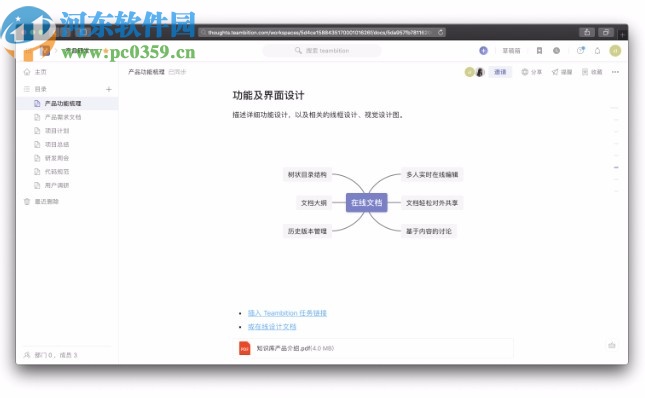The height and width of the screenshot is (398, 645).
Task: Select the 树状目录结构 mind map node
Action: [307, 174]
